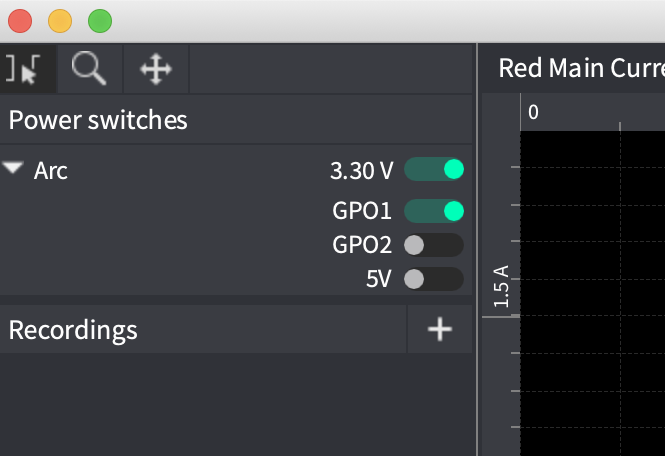Click inside the black current graph area
The height and width of the screenshot is (456, 665).
[x=590, y=290]
